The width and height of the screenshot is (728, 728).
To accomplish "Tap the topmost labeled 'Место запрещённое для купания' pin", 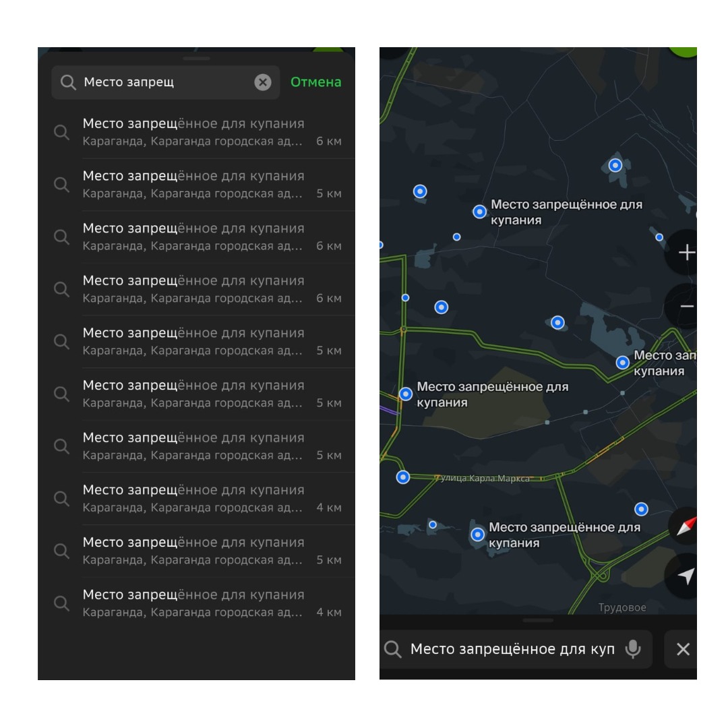I will pyautogui.click(x=479, y=212).
